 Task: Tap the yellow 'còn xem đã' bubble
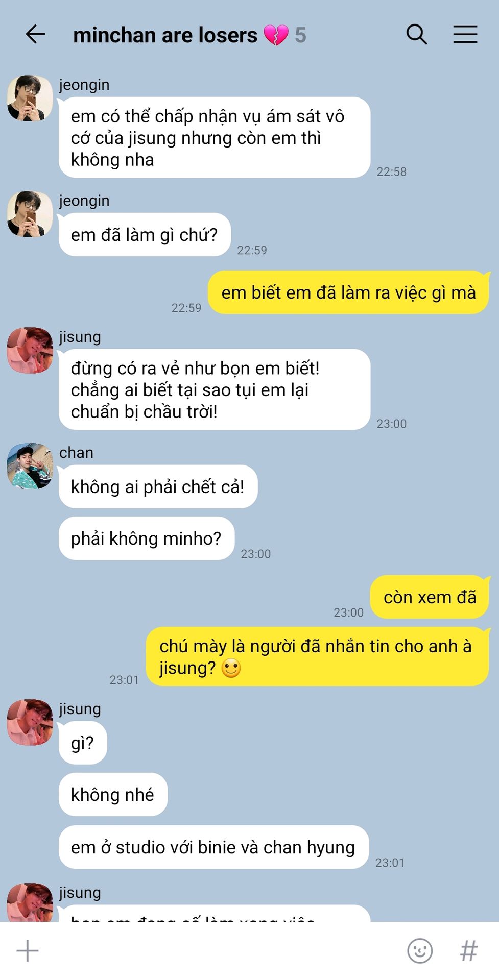(430, 597)
